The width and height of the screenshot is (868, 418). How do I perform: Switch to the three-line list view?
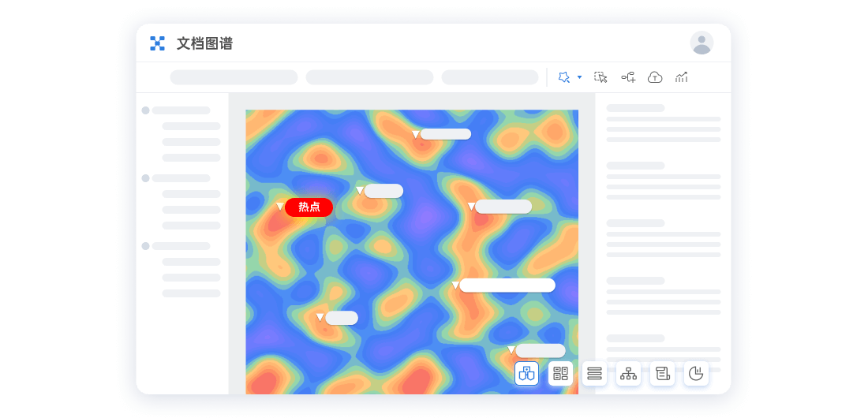(594, 374)
